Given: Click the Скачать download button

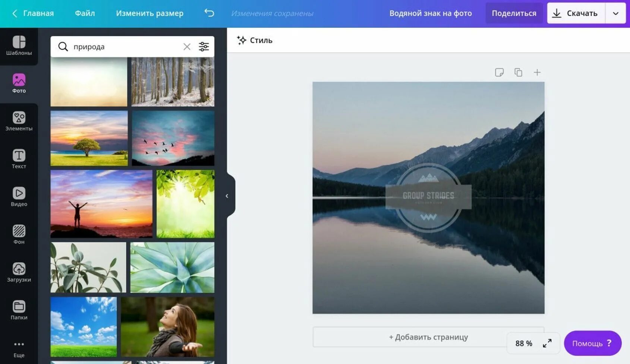Looking at the screenshot, I should [576, 13].
